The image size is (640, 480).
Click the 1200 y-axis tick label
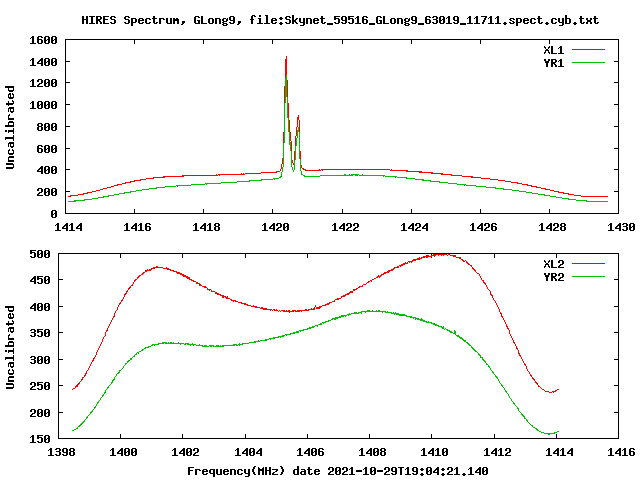coord(43,83)
